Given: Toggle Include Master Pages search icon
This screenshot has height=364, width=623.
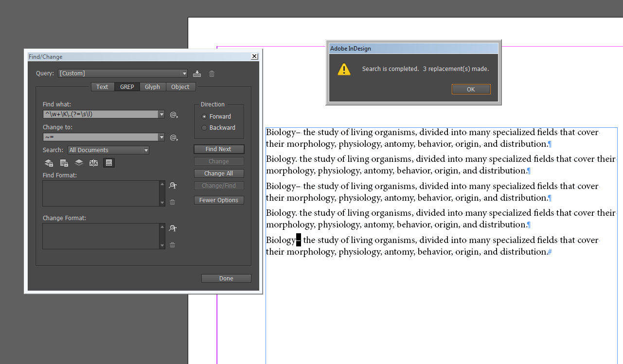Looking at the screenshot, I should pyautogui.click(x=94, y=163).
